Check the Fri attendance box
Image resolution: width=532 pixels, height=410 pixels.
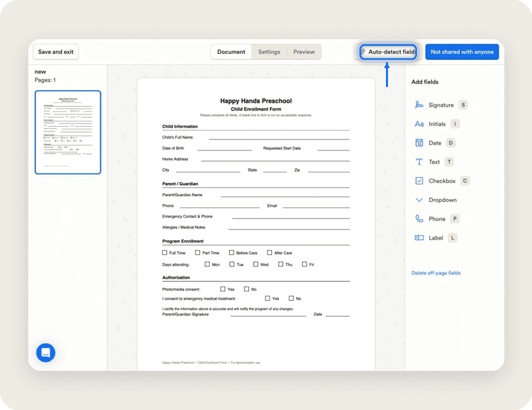click(304, 264)
